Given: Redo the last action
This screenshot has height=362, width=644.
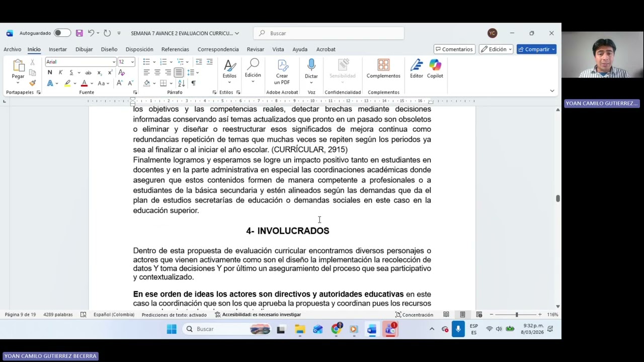Looking at the screenshot, I should tap(107, 33).
